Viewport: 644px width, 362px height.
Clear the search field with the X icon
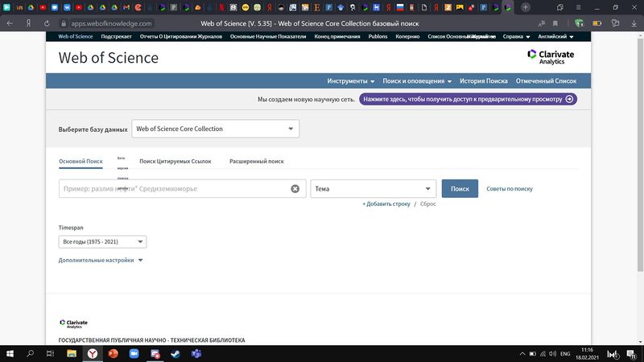coord(295,189)
